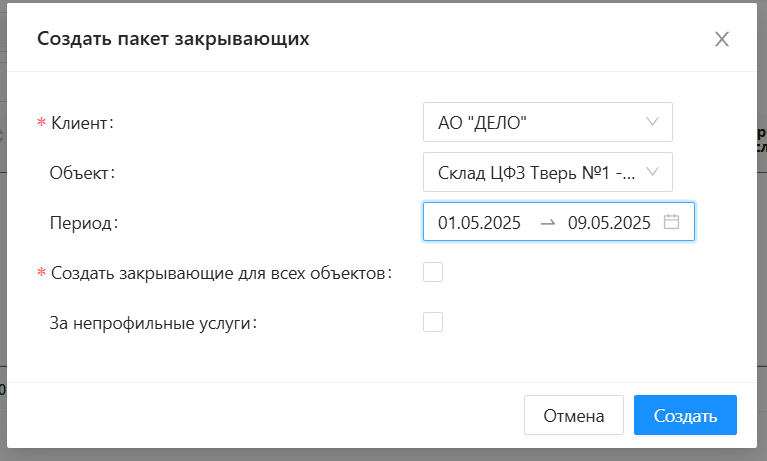The image size is (767, 461).
Task: Click the 'Создать закрывающие для всех объектов' label
Action: click(220, 273)
